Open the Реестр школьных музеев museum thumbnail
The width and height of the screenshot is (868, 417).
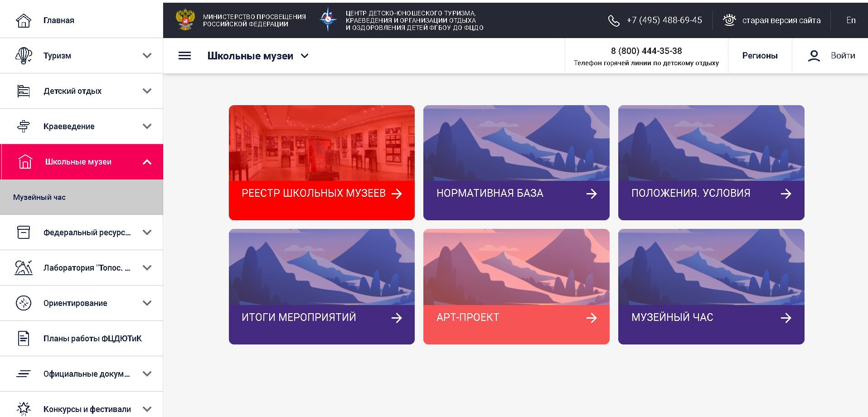coord(322,143)
